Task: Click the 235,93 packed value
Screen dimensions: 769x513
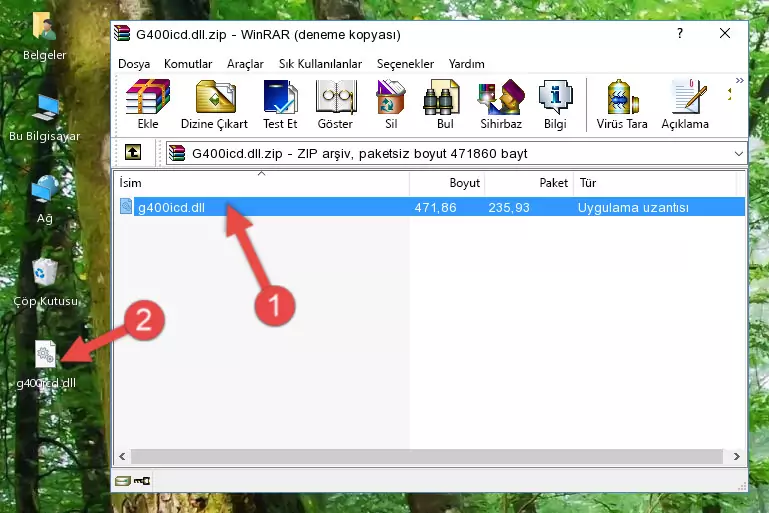Action: pyautogui.click(x=509, y=207)
